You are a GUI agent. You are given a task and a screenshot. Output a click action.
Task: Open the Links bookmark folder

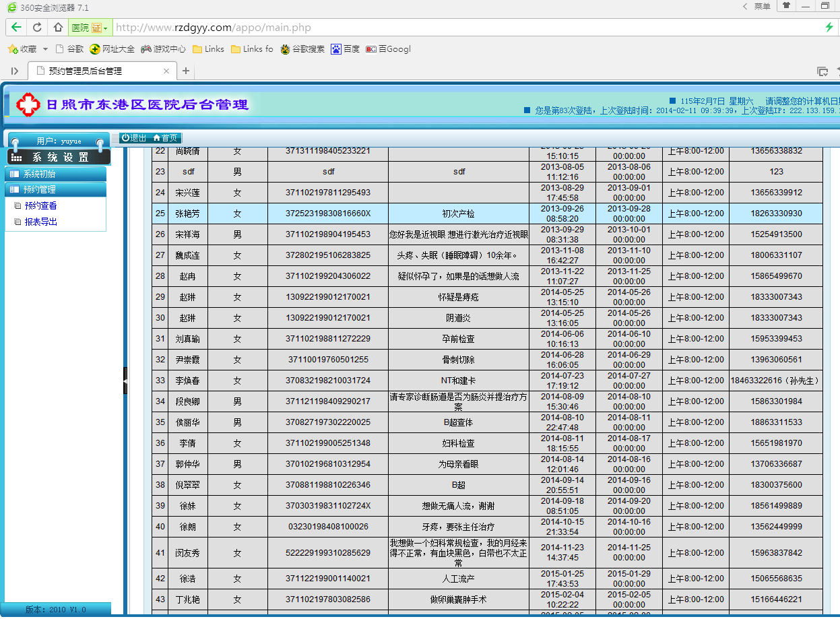point(208,49)
